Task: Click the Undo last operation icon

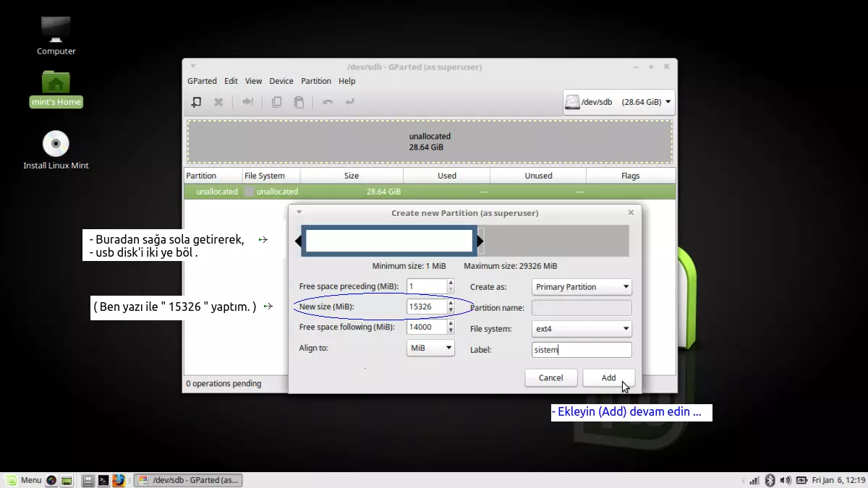Action: point(328,103)
